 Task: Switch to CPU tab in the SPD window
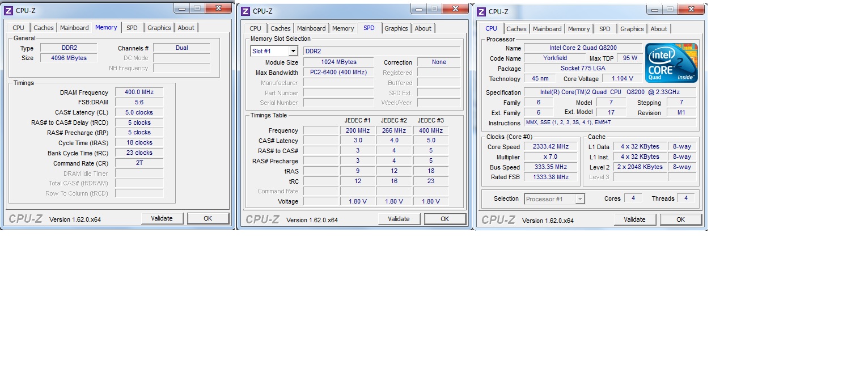[256, 28]
